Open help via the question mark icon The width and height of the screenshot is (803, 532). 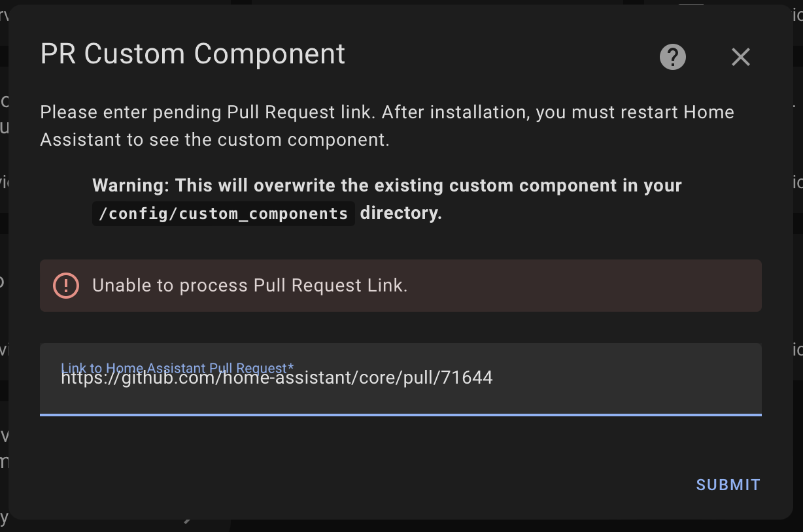point(672,57)
